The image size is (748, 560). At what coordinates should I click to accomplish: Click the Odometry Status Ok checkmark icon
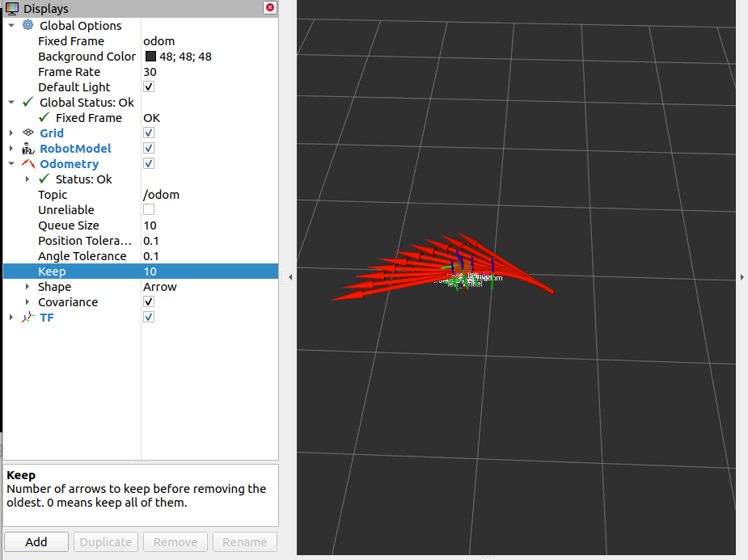[44, 179]
